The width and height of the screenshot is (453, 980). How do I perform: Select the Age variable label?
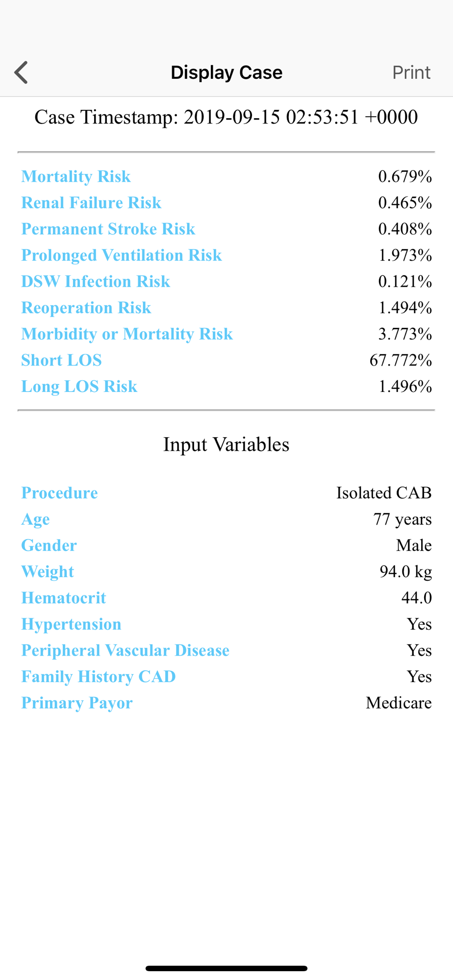coord(35,519)
